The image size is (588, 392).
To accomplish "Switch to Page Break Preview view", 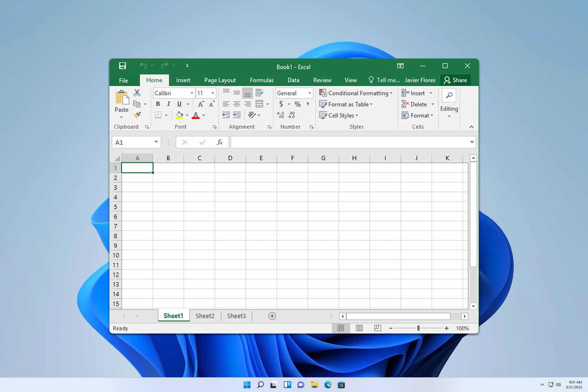I will point(377,328).
